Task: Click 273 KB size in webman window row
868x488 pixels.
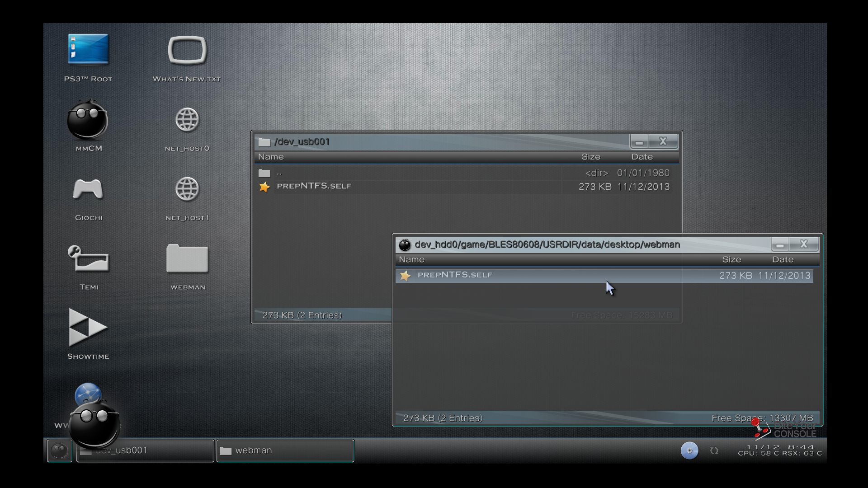Action: [736, 276]
